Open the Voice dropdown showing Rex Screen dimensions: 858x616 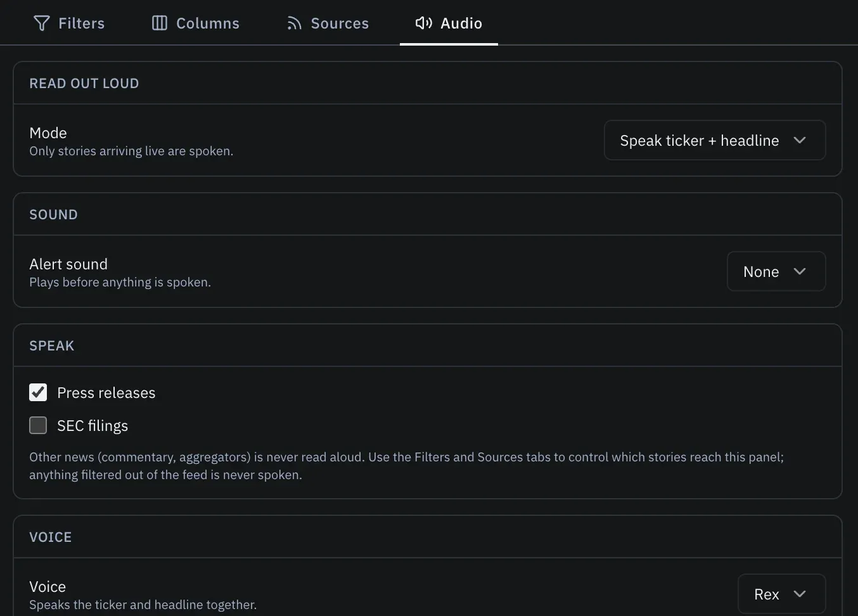(x=782, y=594)
